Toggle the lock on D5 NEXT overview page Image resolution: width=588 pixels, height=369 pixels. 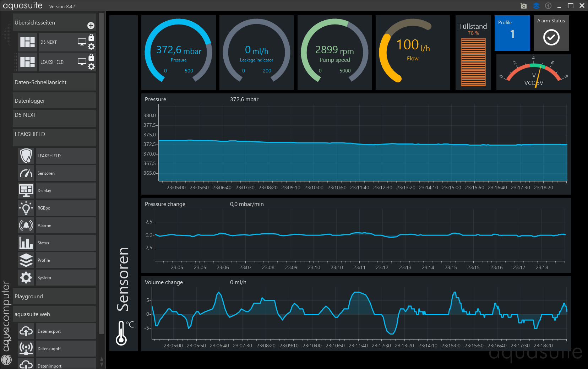[91, 38]
